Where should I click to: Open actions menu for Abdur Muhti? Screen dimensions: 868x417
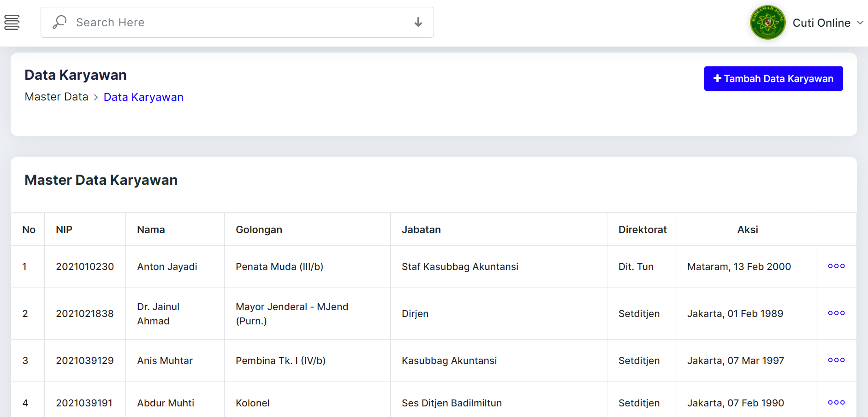coord(836,403)
